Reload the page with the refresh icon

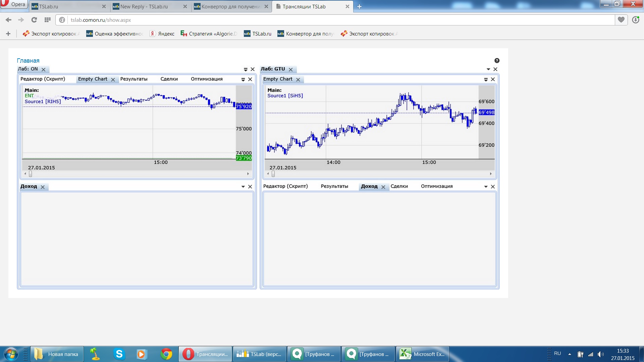[x=34, y=20]
